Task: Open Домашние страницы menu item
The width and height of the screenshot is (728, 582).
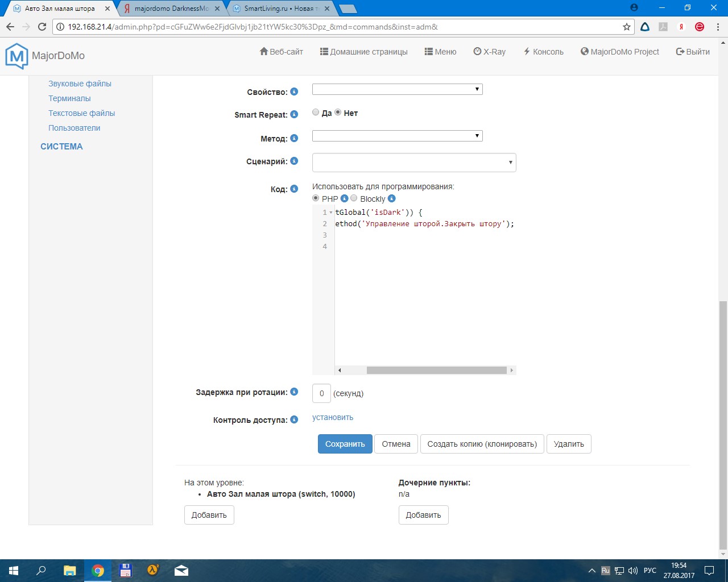Action: tap(364, 52)
